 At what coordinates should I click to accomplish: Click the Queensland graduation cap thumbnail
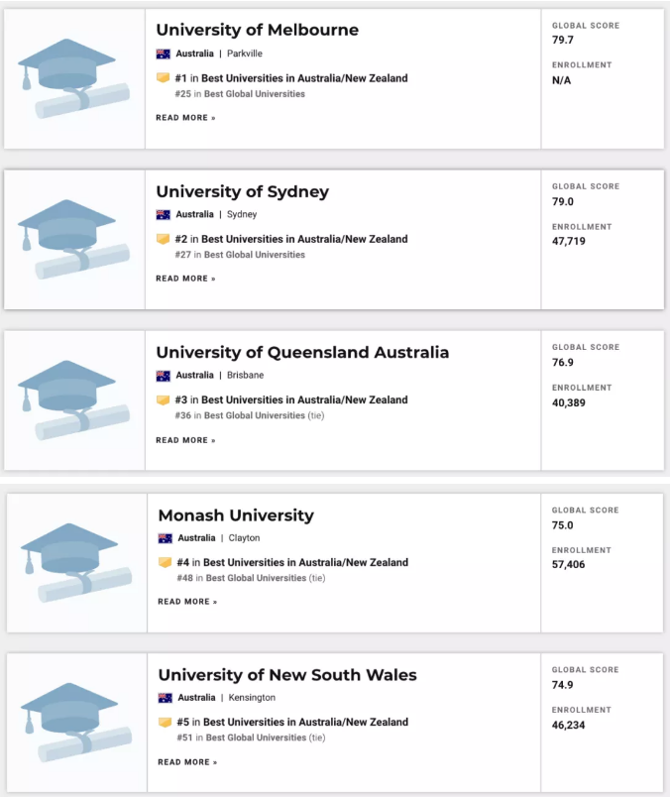[x=73, y=400]
